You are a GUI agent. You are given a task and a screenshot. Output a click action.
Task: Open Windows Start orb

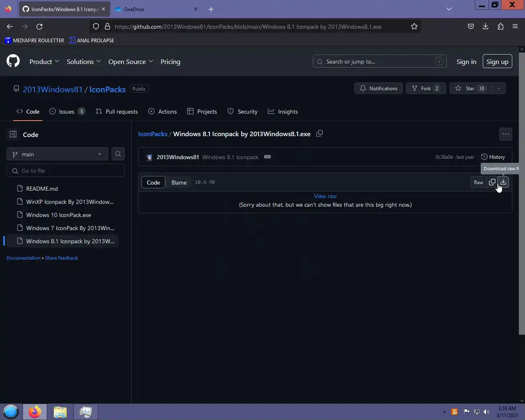click(x=11, y=412)
